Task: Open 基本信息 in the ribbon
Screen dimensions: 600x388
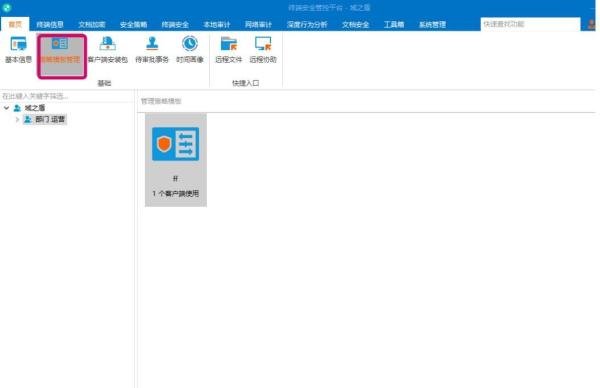Action: click(18, 50)
